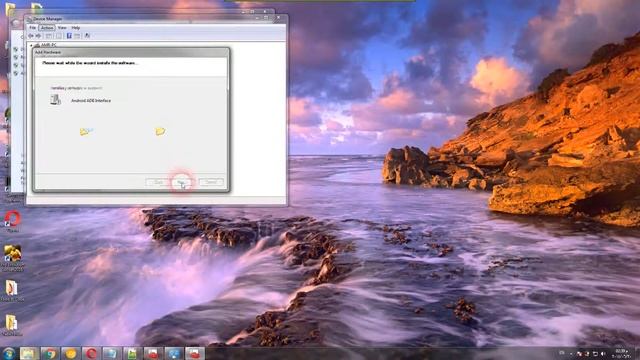Open the Help menu in Device Manager
The image size is (640, 360).
tap(76, 28)
